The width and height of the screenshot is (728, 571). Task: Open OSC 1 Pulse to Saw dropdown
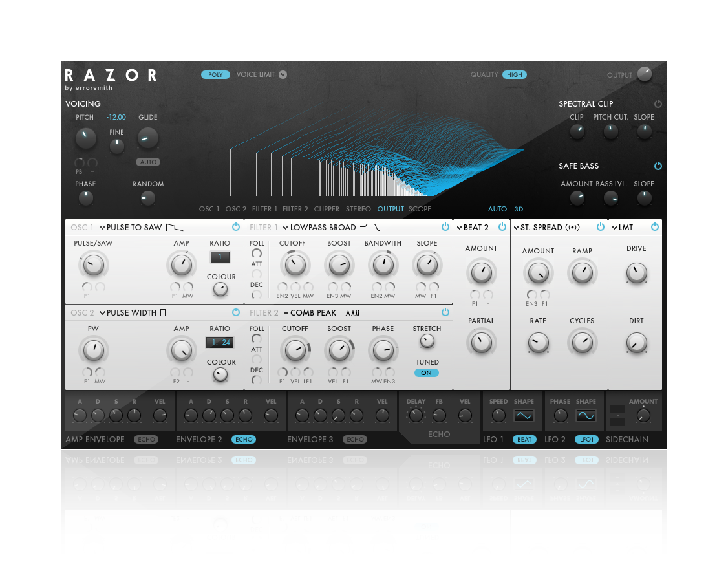[x=102, y=228]
